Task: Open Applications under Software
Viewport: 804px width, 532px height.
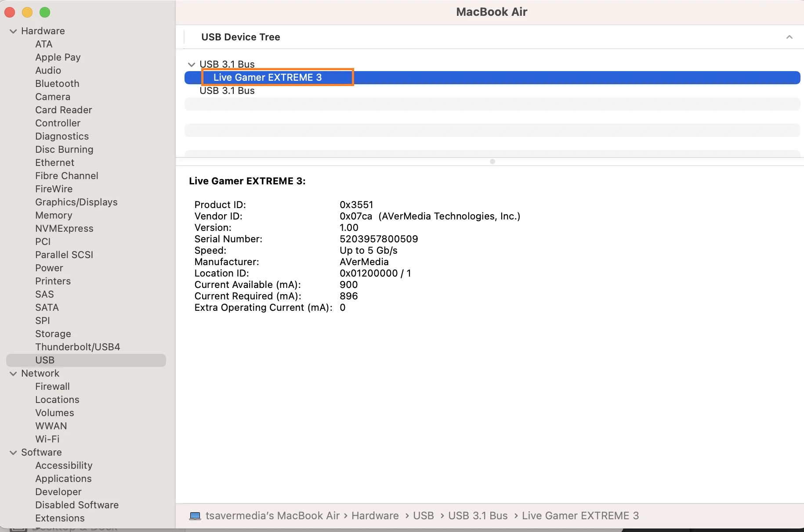Action: tap(63, 479)
